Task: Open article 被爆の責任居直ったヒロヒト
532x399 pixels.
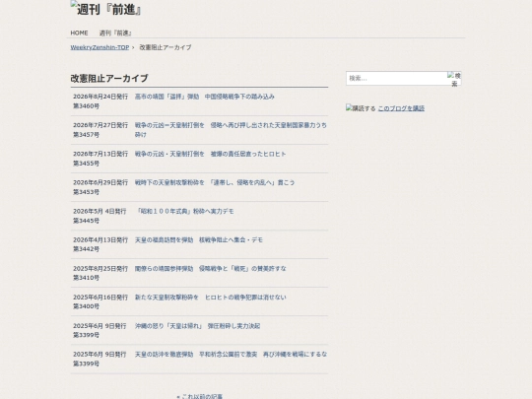Action: (211, 154)
